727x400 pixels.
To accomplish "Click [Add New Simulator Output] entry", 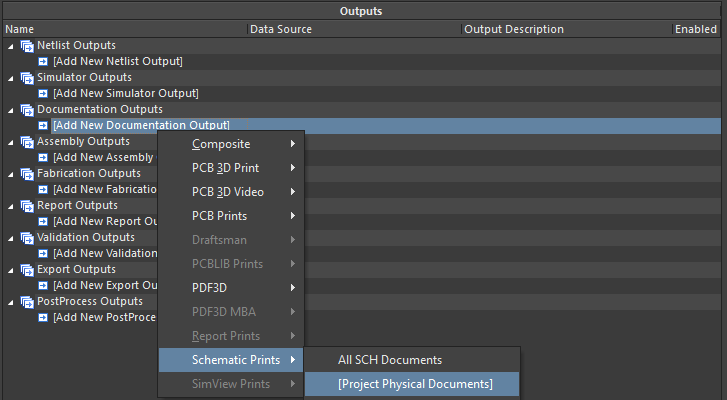I will 125,94.
